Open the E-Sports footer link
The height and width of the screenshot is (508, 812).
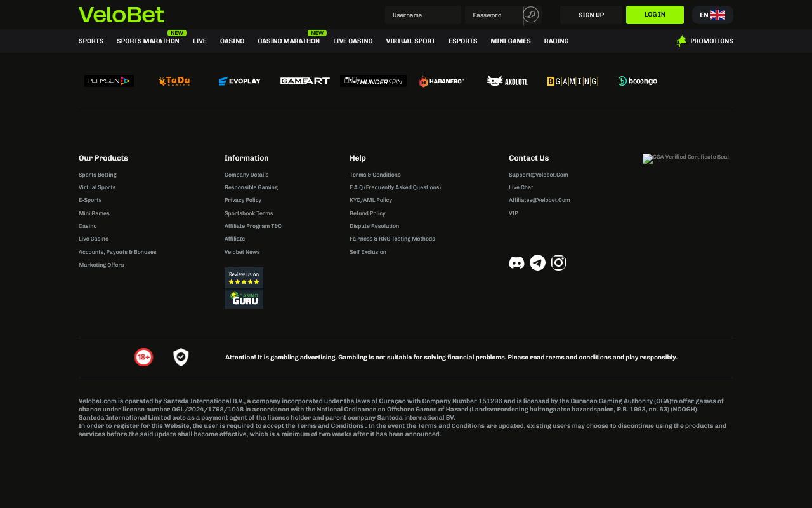90,200
